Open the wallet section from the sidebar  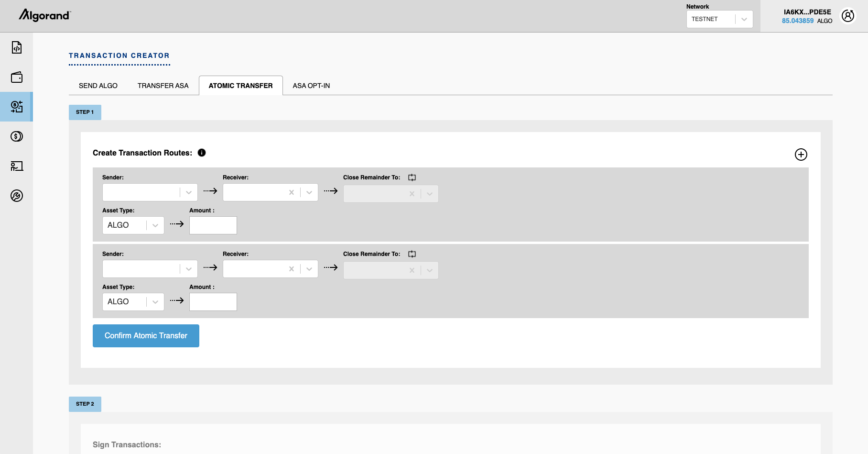[17, 77]
